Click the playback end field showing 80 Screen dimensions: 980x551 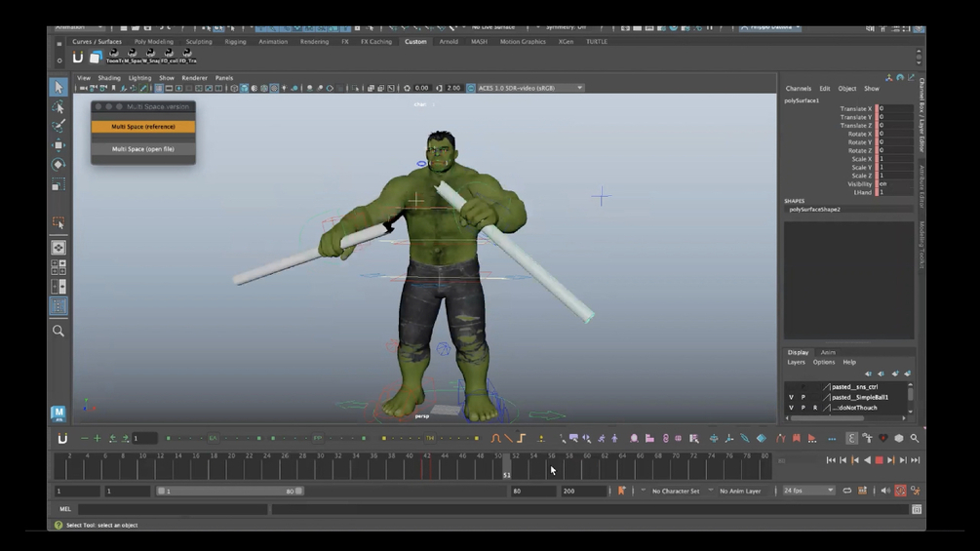[x=532, y=492]
